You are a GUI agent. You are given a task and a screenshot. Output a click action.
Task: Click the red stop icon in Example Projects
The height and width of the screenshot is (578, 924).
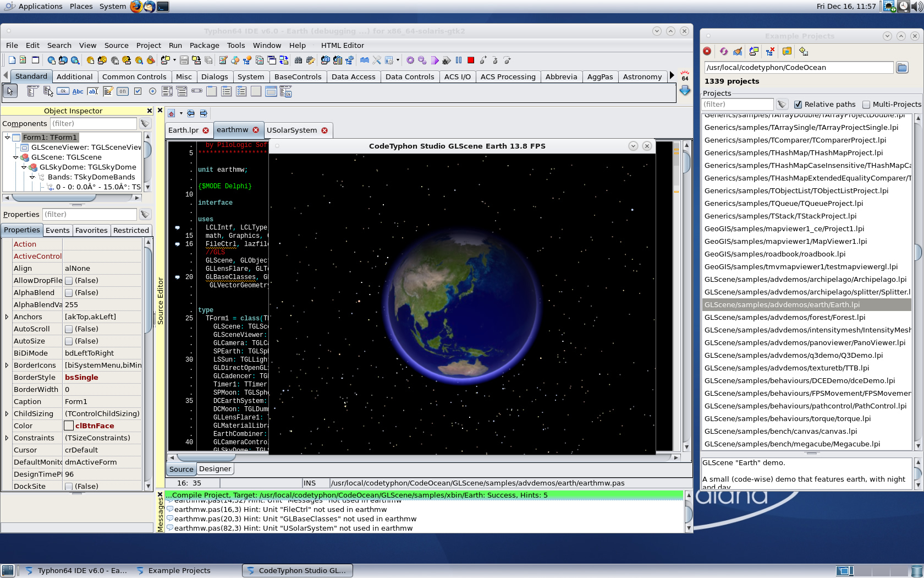[707, 51]
